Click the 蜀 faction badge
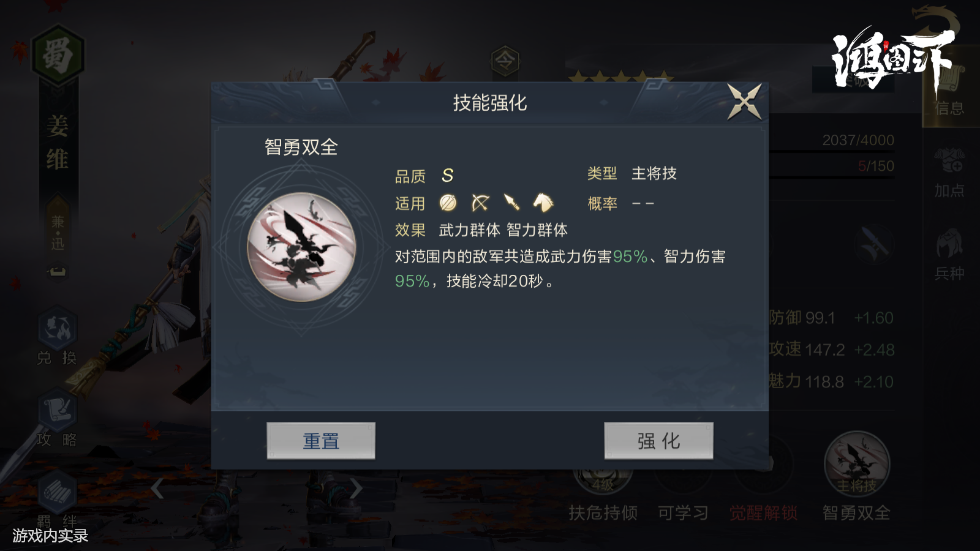Screen dimensions: 980x551 coord(58,55)
